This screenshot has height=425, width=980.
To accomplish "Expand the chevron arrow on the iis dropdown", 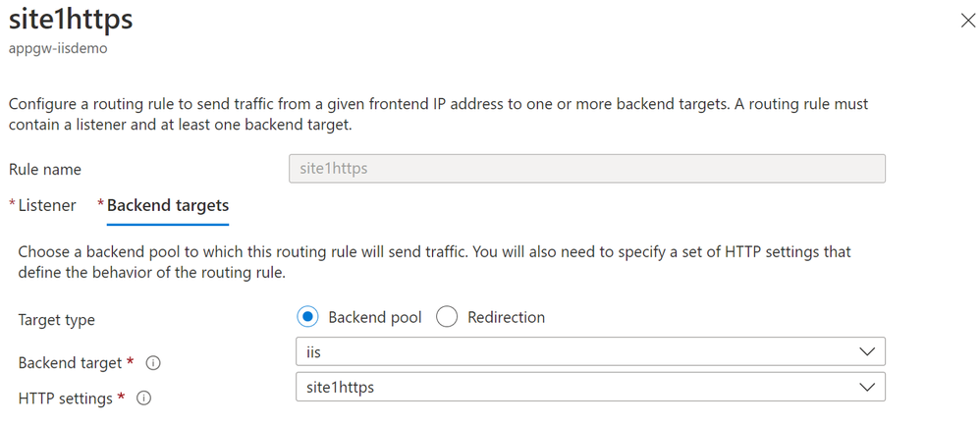I will pos(867,351).
